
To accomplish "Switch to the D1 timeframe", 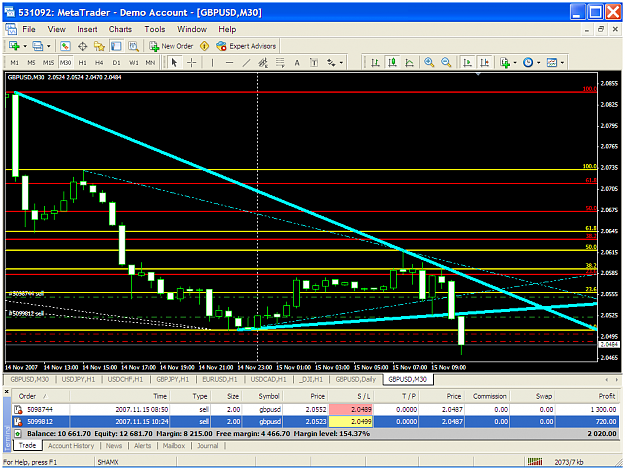I will pos(116,63).
